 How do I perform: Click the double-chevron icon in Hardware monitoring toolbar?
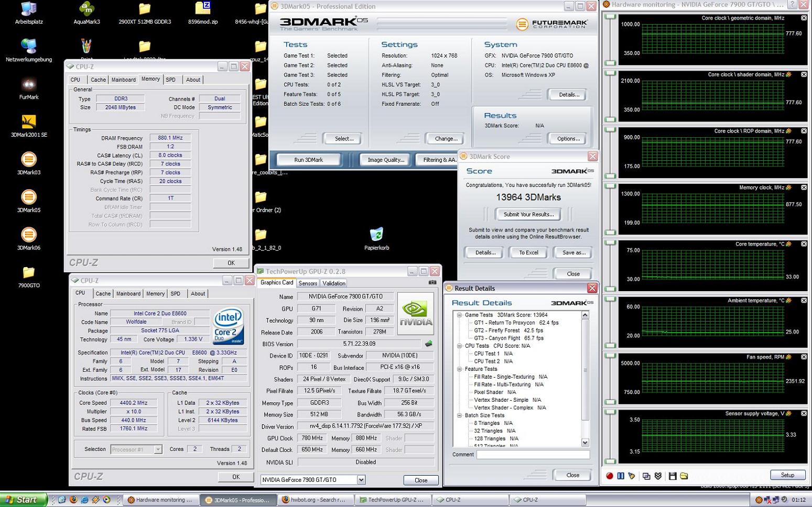[x=658, y=476]
